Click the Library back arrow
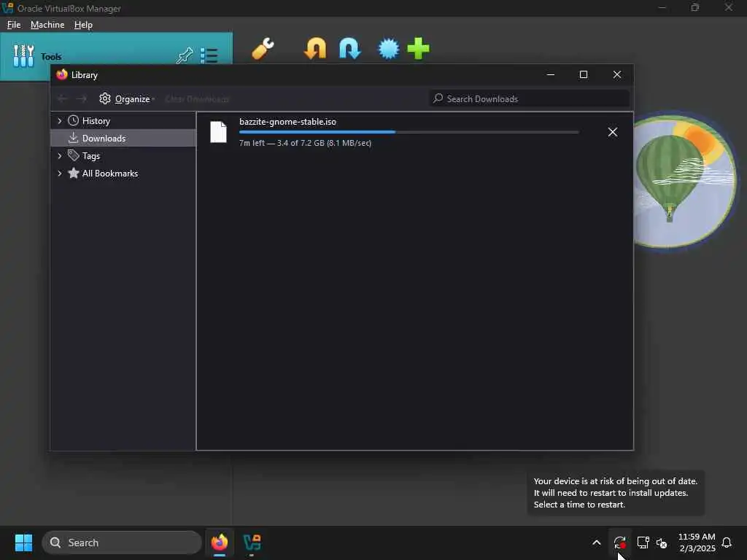The image size is (747, 560). [63, 98]
